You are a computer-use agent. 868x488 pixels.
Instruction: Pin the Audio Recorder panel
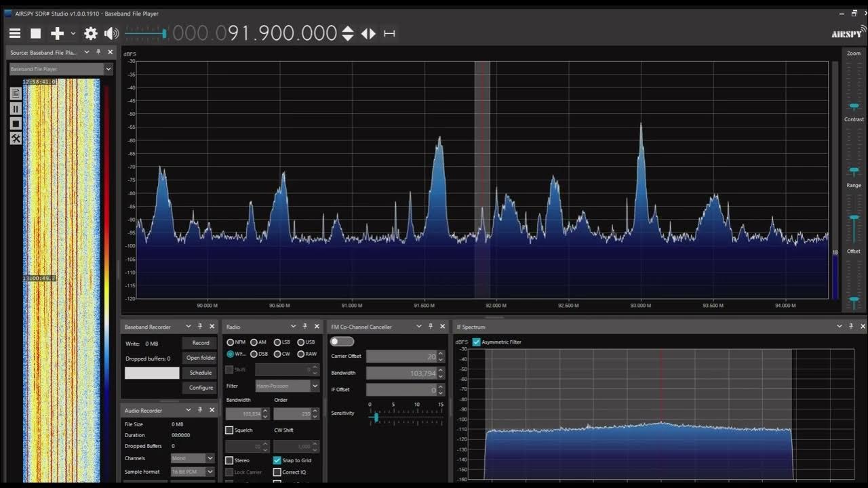tap(200, 410)
